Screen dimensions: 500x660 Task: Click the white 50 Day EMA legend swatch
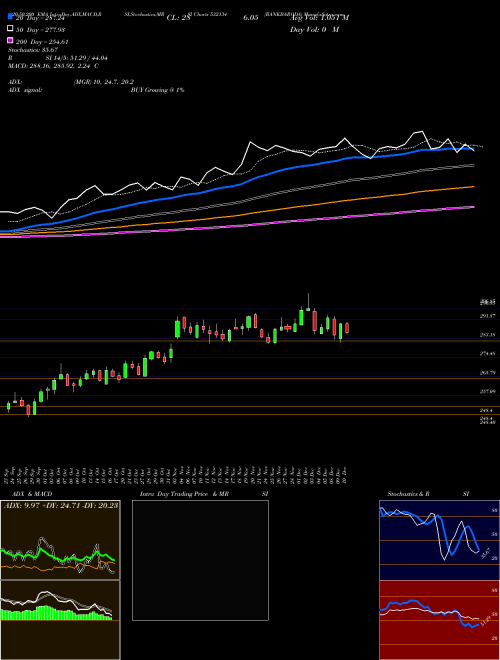coord(10,29)
